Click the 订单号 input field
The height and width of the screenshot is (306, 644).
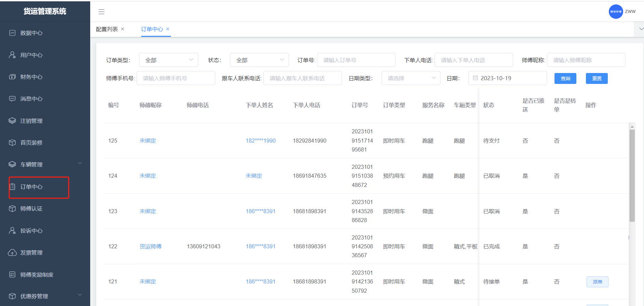click(356, 60)
